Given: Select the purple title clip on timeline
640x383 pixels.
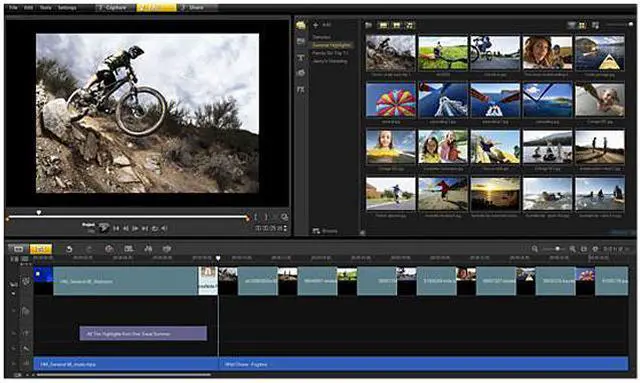Looking at the screenshot, I should coord(143,333).
